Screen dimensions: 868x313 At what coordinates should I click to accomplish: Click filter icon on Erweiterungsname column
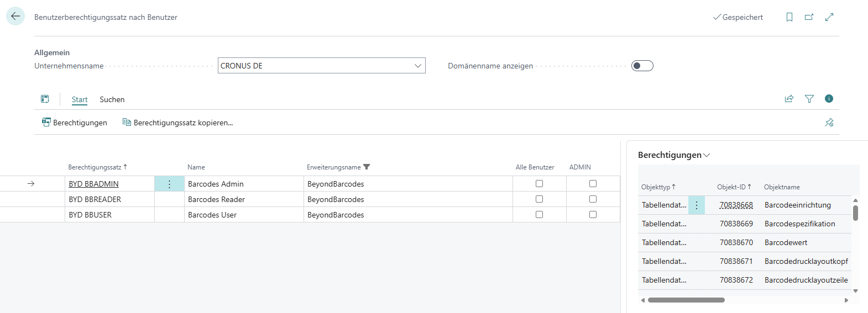point(367,167)
